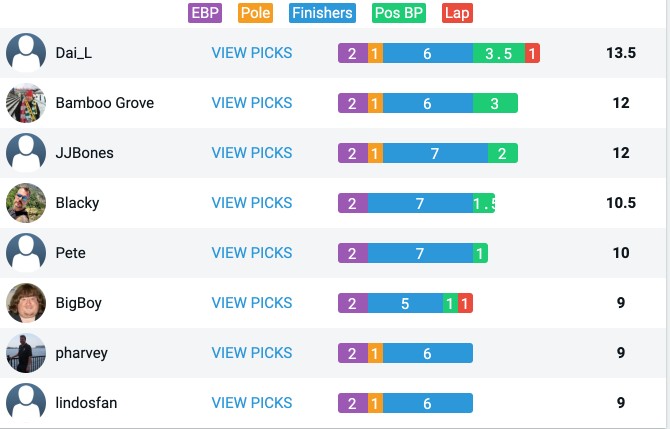Click JJBones' default avatar icon
Image resolution: width=670 pixels, height=429 pixels.
point(26,153)
